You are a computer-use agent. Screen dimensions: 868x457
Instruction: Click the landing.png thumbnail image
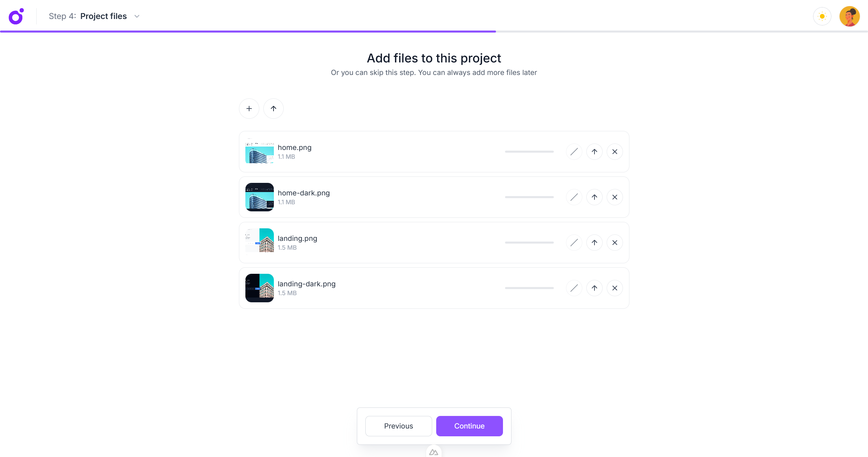[259, 242]
